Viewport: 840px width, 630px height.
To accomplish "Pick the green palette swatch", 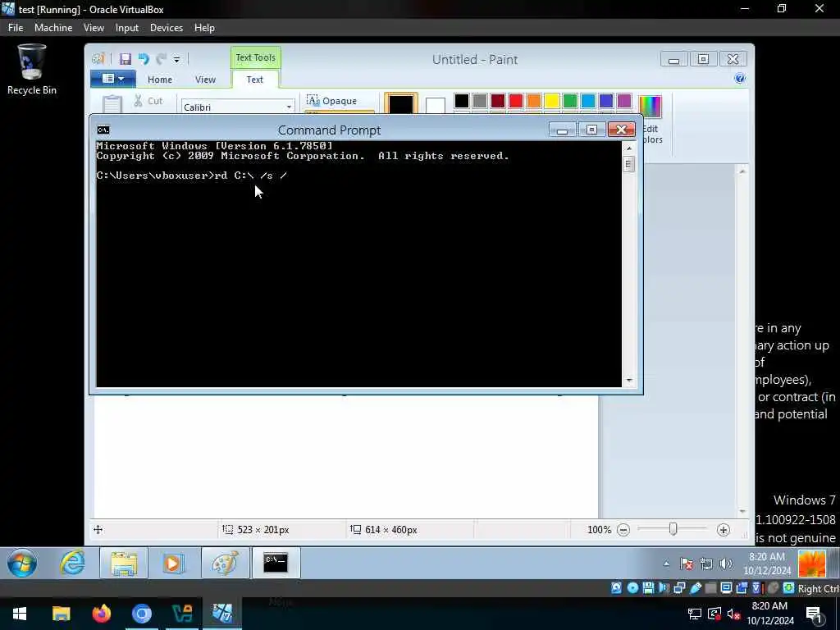I will tap(570, 101).
